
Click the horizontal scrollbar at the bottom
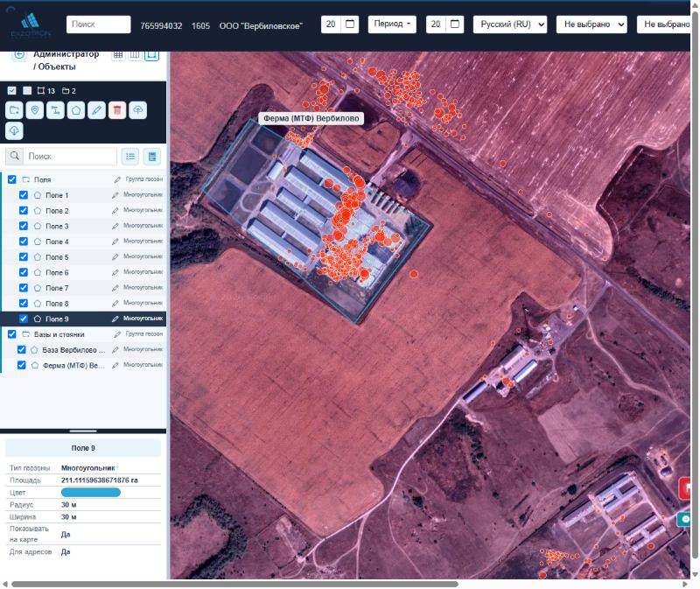[234, 584]
